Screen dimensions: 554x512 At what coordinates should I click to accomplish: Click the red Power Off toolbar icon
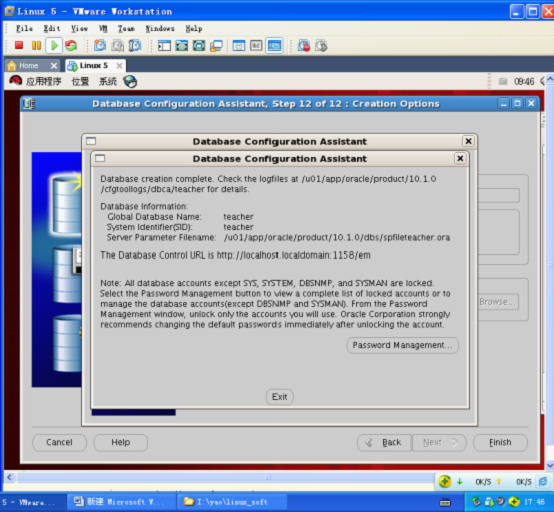click(19, 45)
